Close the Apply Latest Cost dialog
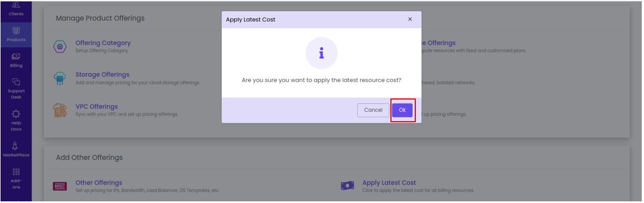Screen dimensions: 644x203 (x=410, y=19)
